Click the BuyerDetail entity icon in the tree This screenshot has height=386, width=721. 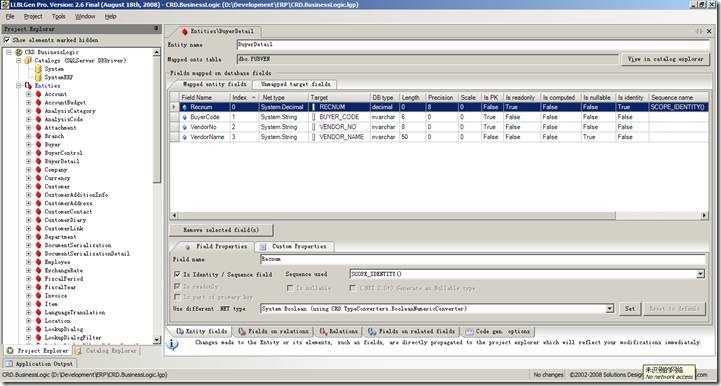click(x=39, y=161)
